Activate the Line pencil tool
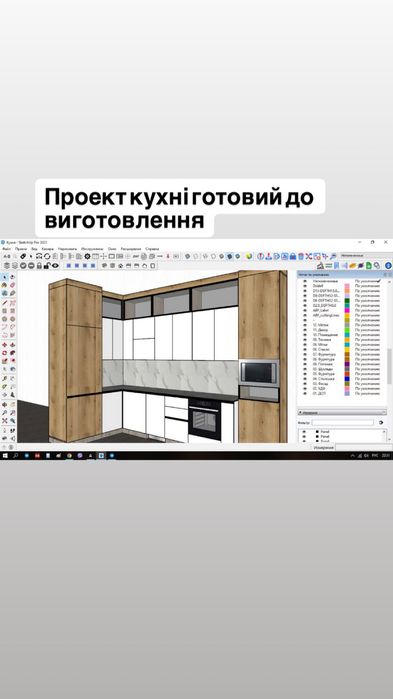The image size is (393, 699). point(4,302)
